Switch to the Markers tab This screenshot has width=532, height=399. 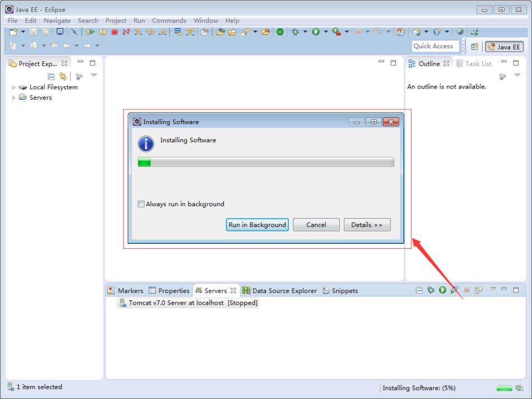tap(125, 291)
